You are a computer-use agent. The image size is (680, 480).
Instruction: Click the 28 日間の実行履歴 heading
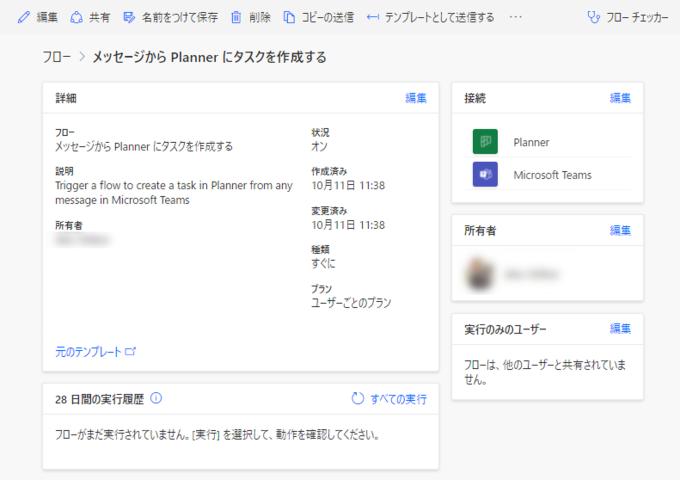[x=99, y=399]
